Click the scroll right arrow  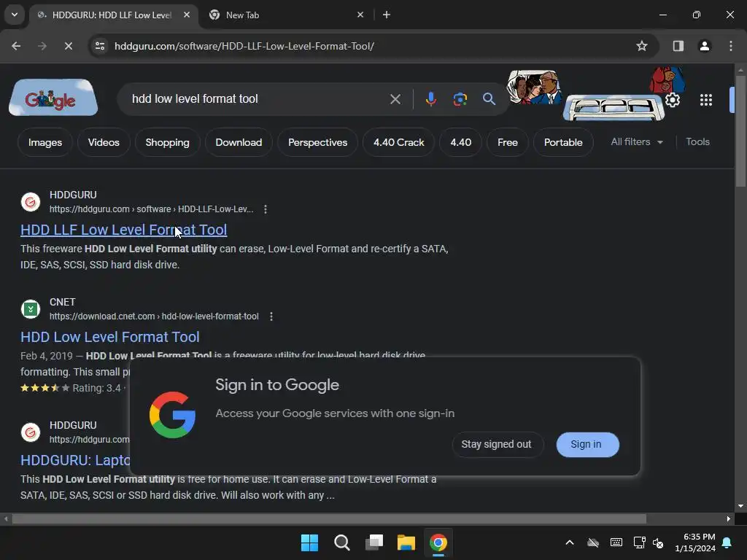(x=729, y=518)
